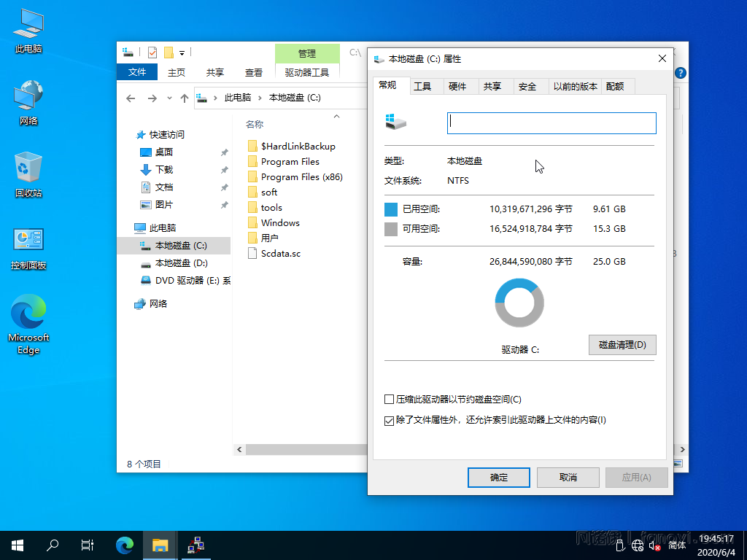
Task: Click the search icon on taskbar
Action: [53, 545]
